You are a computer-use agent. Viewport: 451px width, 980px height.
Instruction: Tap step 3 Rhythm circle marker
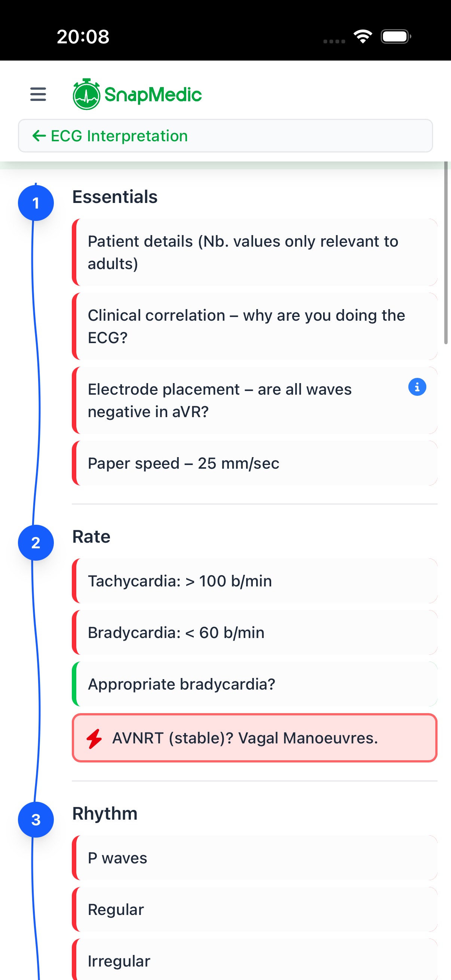tap(36, 819)
